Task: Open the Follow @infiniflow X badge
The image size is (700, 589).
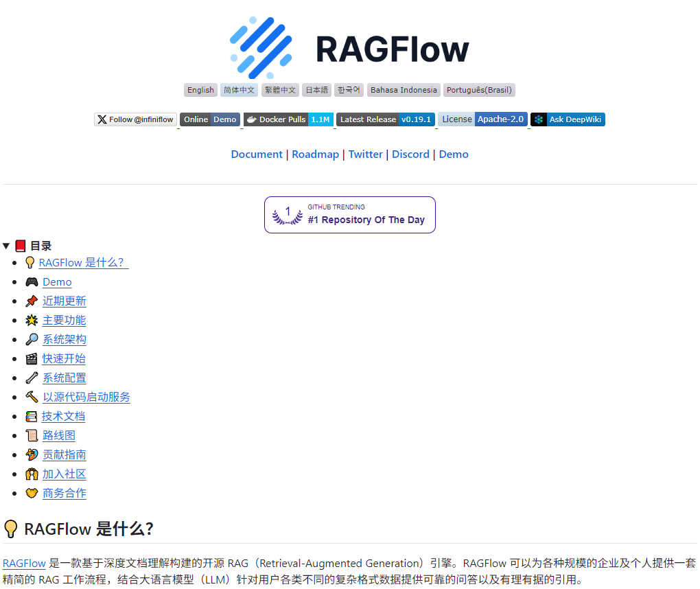Action: click(135, 119)
